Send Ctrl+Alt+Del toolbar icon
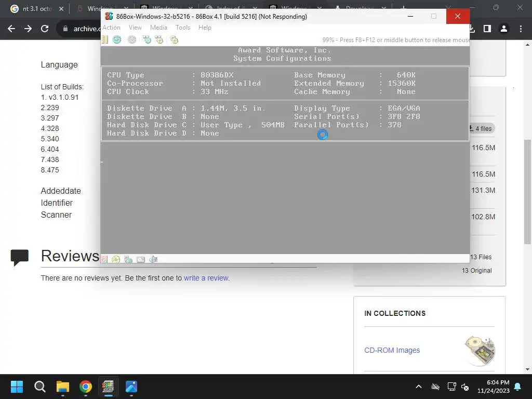This screenshot has height=399, width=532. coord(147,39)
